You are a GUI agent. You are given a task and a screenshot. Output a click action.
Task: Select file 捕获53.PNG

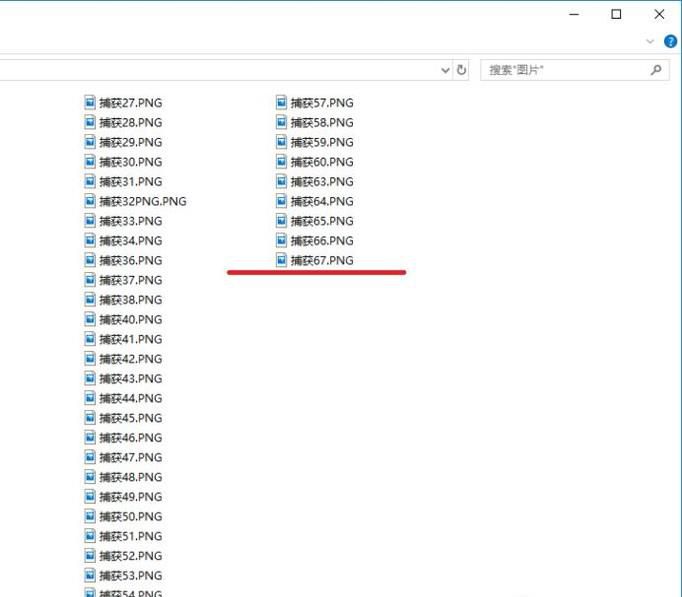[x=130, y=576]
